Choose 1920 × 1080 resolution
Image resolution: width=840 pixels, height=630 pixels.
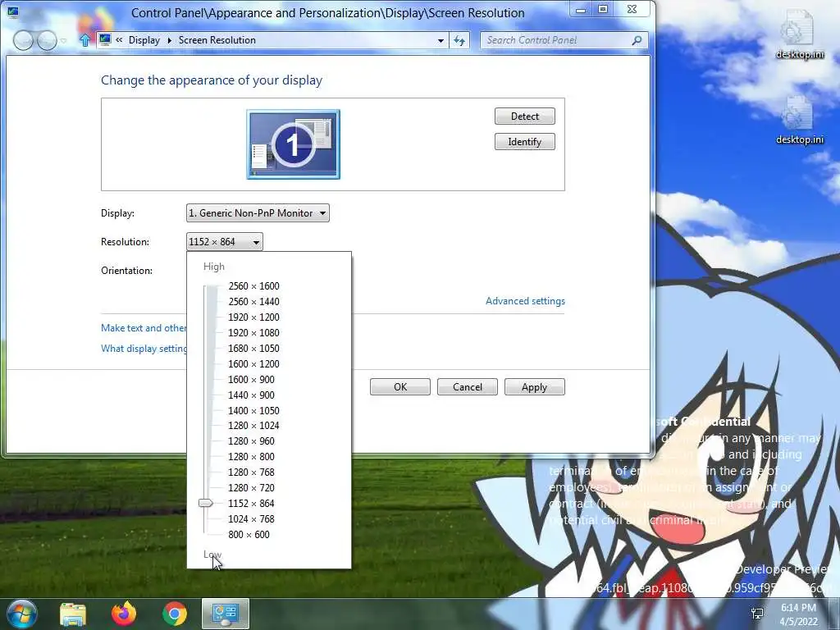254,333
